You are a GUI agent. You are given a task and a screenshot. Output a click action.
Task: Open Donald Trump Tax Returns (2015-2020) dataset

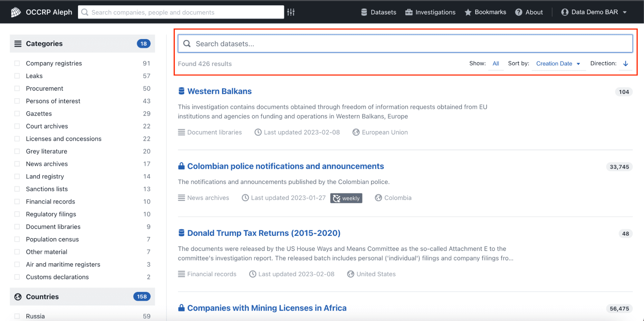264,233
